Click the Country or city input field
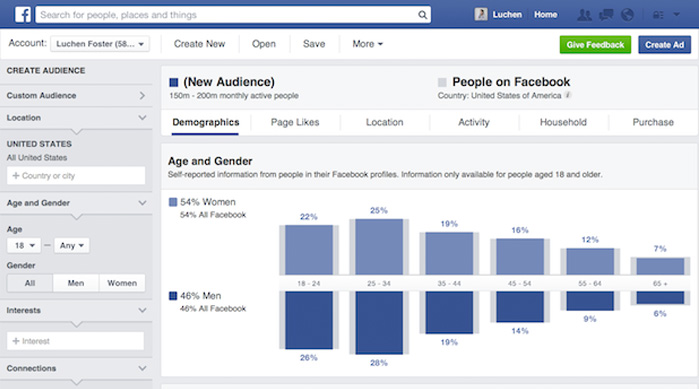699x389 pixels. point(76,176)
